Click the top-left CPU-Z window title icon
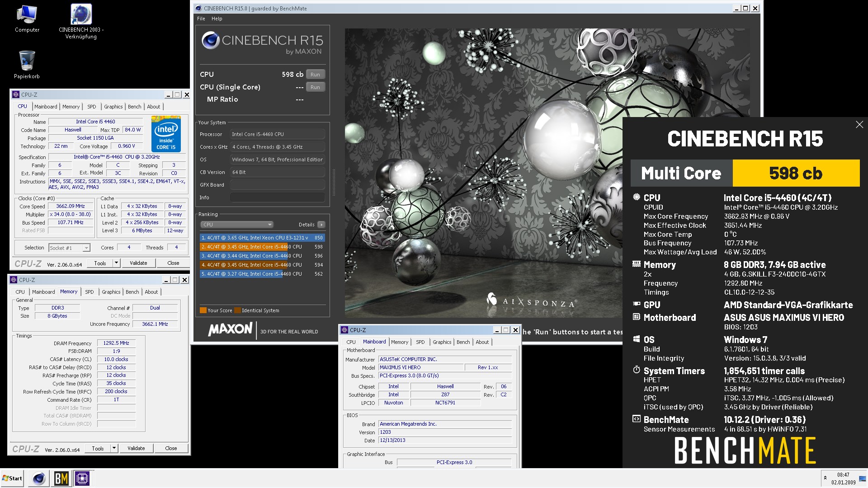This screenshot has width=868, height=488. pyautogui.click(x=16, y=94)
